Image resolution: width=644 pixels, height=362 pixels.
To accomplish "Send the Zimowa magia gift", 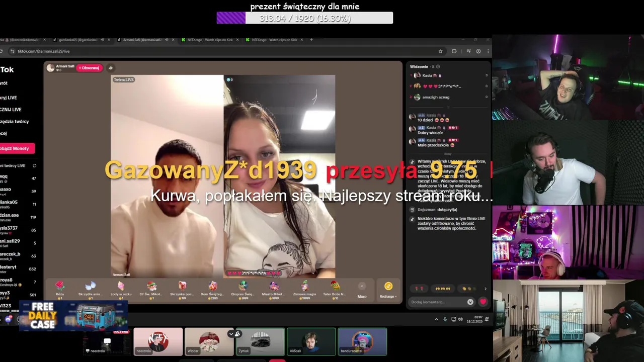I will pos(305,290).
